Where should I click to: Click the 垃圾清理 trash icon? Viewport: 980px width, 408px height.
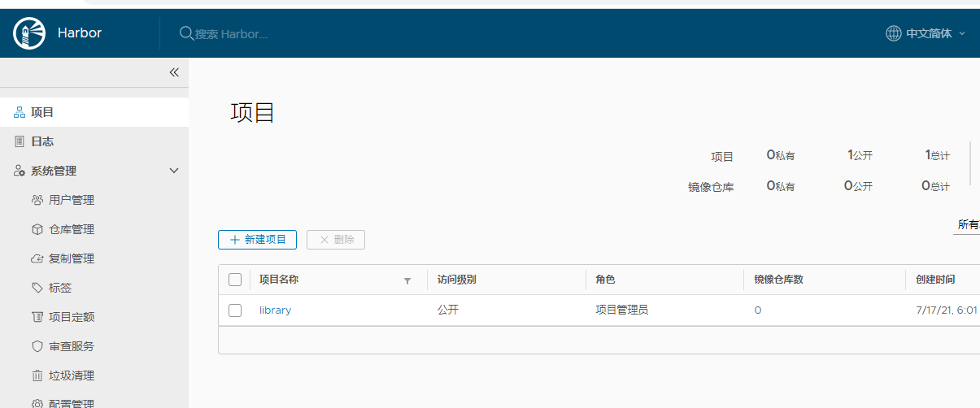pos(37,375)
